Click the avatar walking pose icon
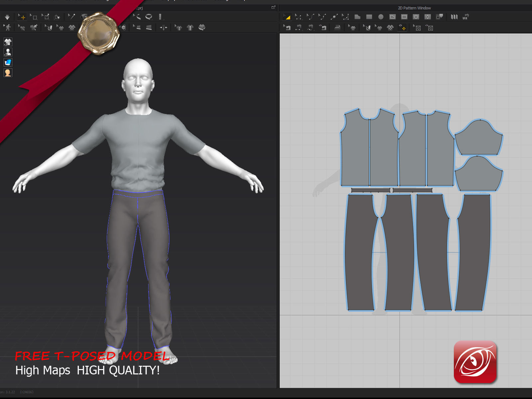Viewport: 532px width, 399px height. [x=7, y=27]
